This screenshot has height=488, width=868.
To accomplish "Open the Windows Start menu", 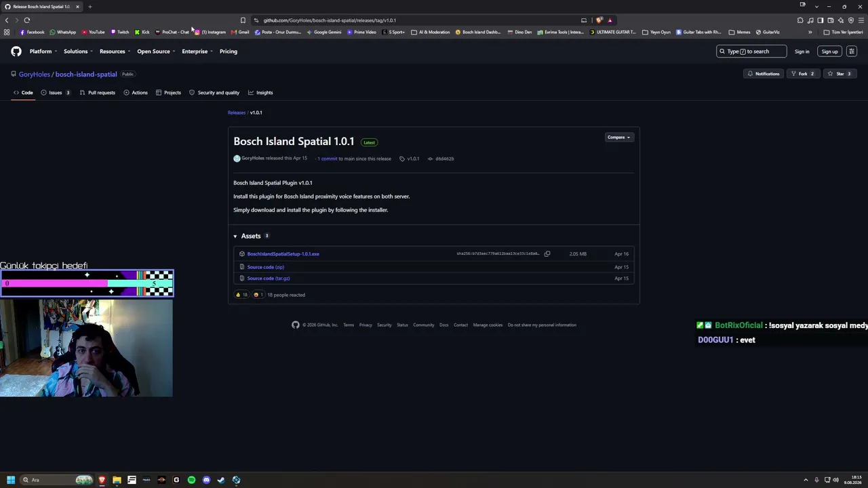I will point(11,480).
